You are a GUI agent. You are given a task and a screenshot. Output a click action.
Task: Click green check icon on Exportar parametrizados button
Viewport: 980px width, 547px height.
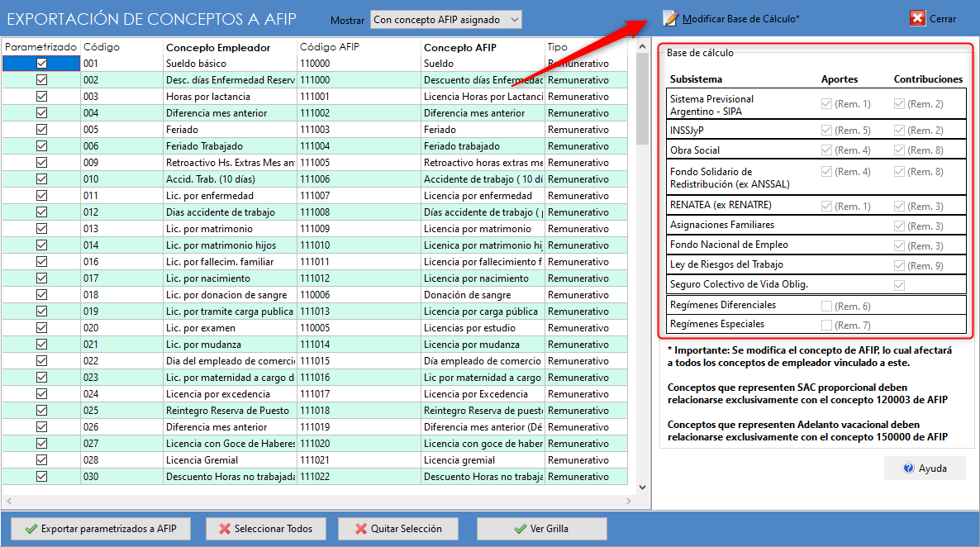tap(31, 529)
